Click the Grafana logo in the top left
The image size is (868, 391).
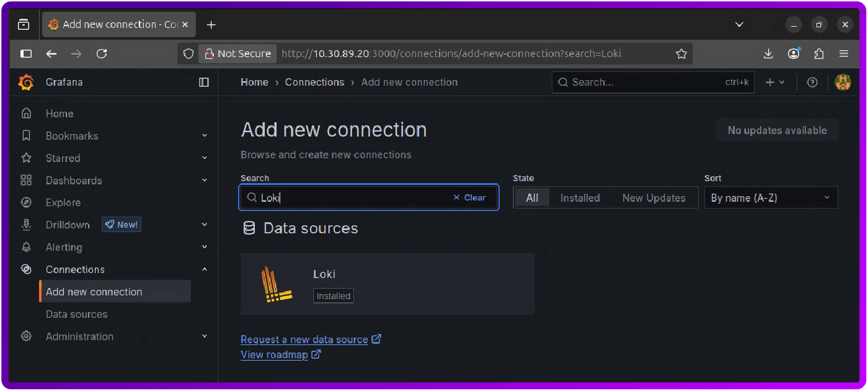click(26, 82)
